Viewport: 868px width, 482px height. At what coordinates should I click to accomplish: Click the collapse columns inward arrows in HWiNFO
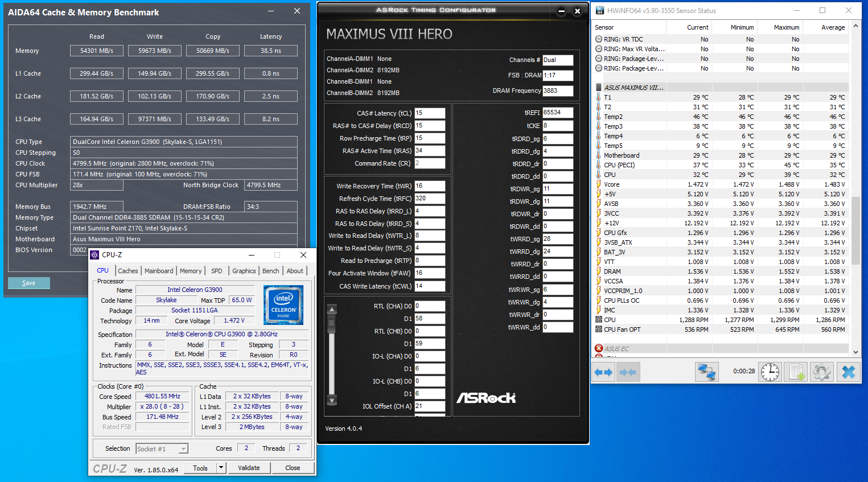tap(628, 372)
